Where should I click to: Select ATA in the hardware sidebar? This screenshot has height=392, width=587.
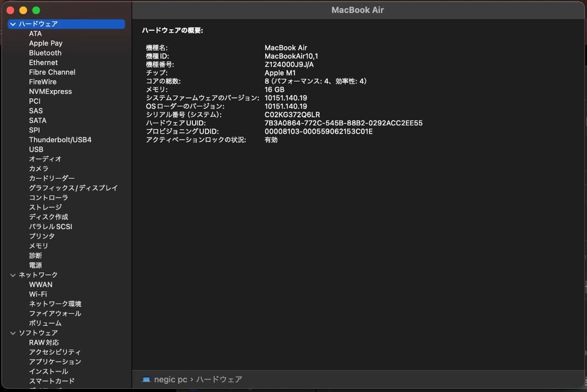pos(34,33)
